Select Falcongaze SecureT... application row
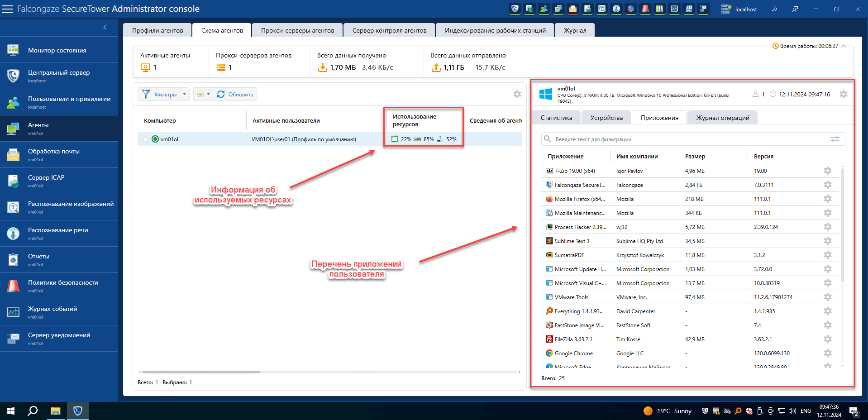 tap(690, 185)
